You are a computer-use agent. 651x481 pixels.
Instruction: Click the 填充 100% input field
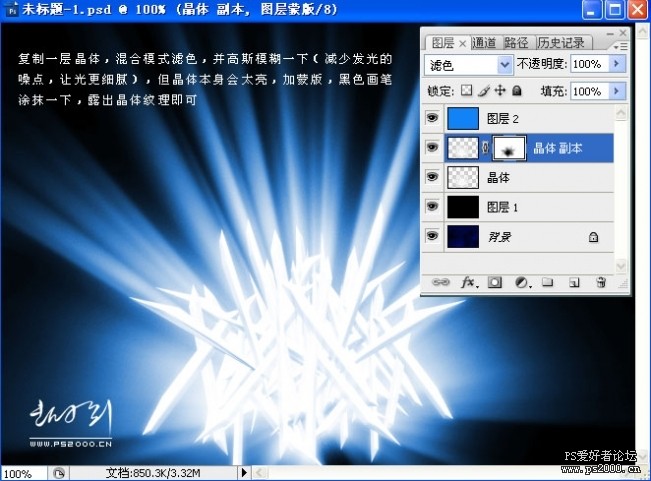pos(590,91)
